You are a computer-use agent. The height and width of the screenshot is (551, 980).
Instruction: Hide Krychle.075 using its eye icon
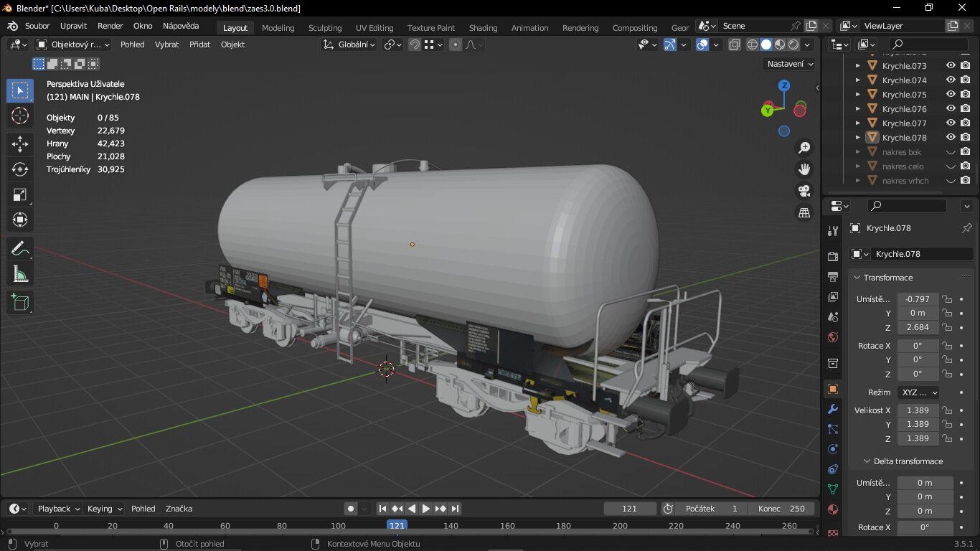951,94
